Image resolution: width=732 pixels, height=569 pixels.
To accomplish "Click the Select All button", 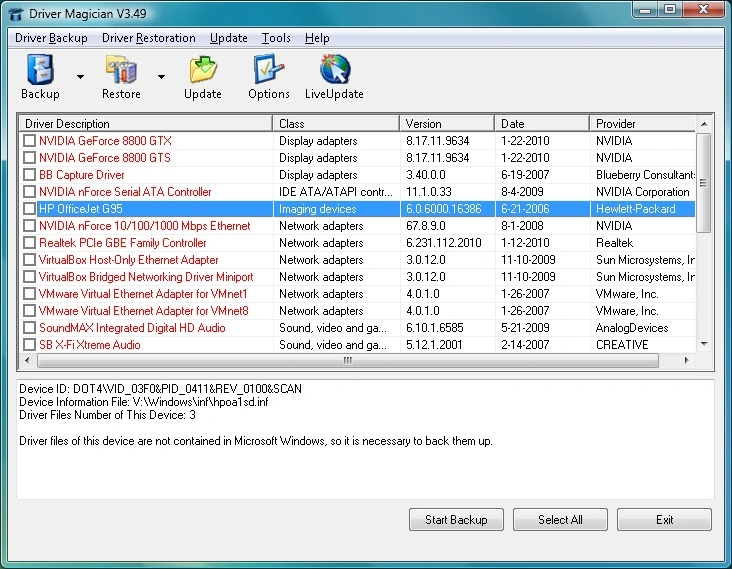I will [x=560, y=520].
